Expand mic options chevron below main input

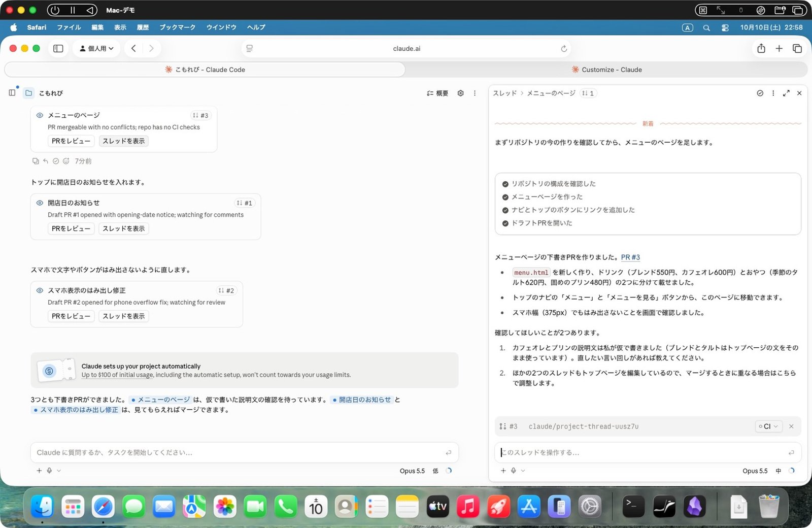(59, 471)
